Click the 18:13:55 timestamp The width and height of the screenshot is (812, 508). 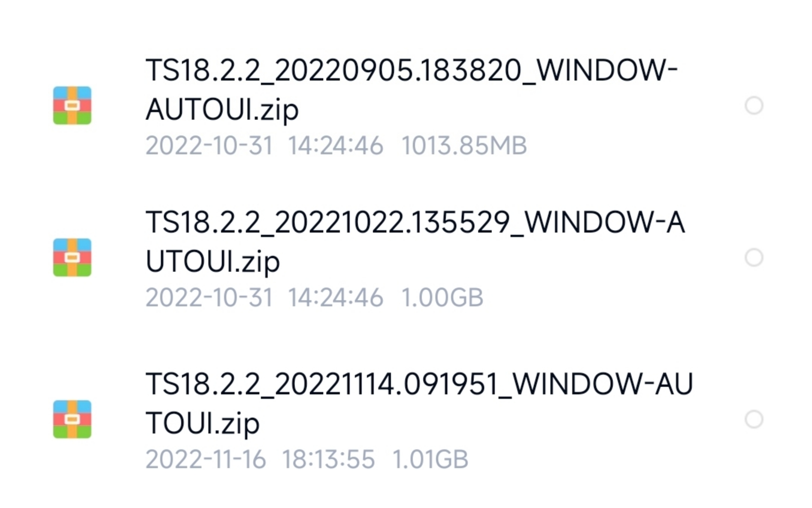[x=329, y=459]
